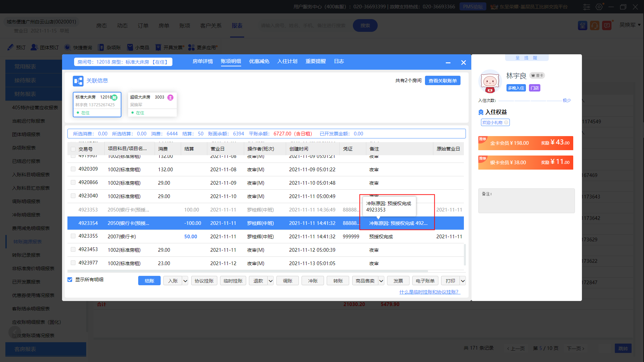644x362 pixels.
Task: Open 什么是临时挂账和协议挂账 help link
Action: [430, 292]
